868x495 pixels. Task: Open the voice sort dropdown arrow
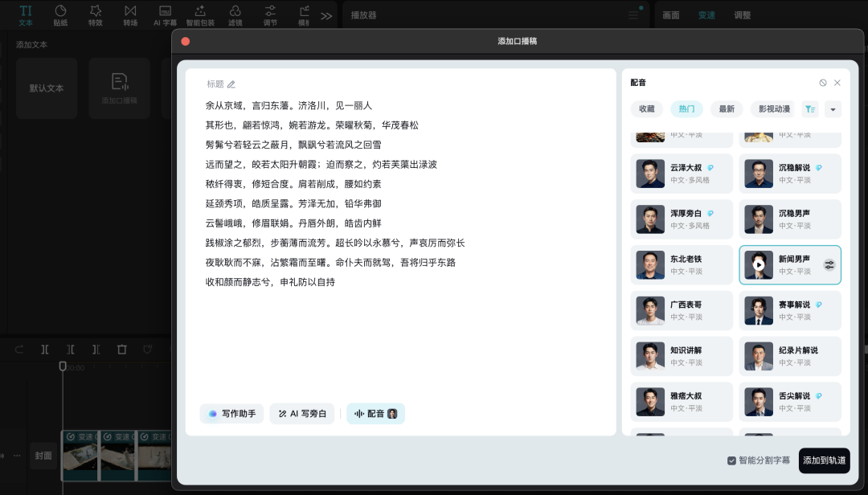[833, 109]
